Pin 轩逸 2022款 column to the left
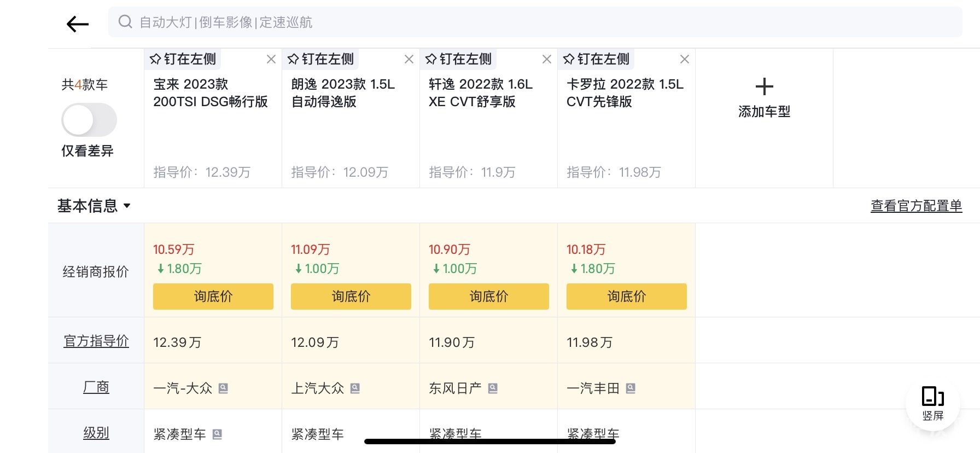The height and width of the screenshot is (453, 980). pos(459,59)
